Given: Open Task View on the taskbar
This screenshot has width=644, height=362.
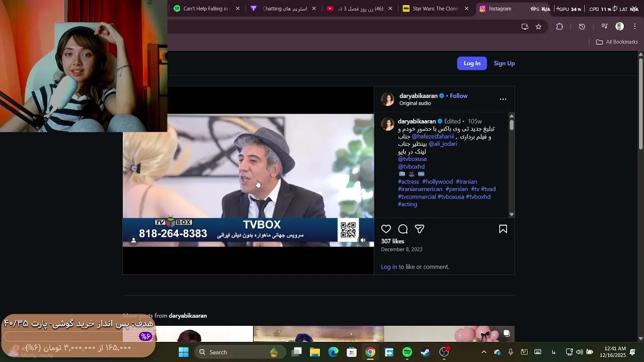Looking at the screenshot, I should point(297,352).
